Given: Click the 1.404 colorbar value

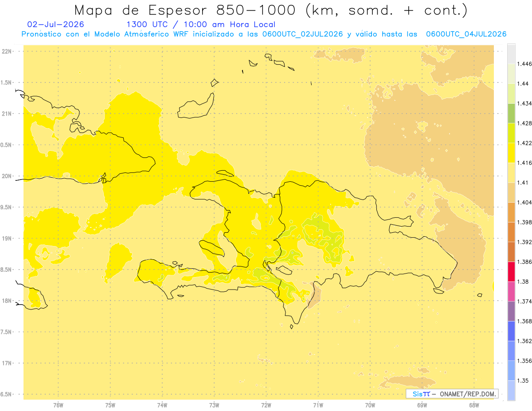Looking at the screenshot, I should tap(524, 203).
